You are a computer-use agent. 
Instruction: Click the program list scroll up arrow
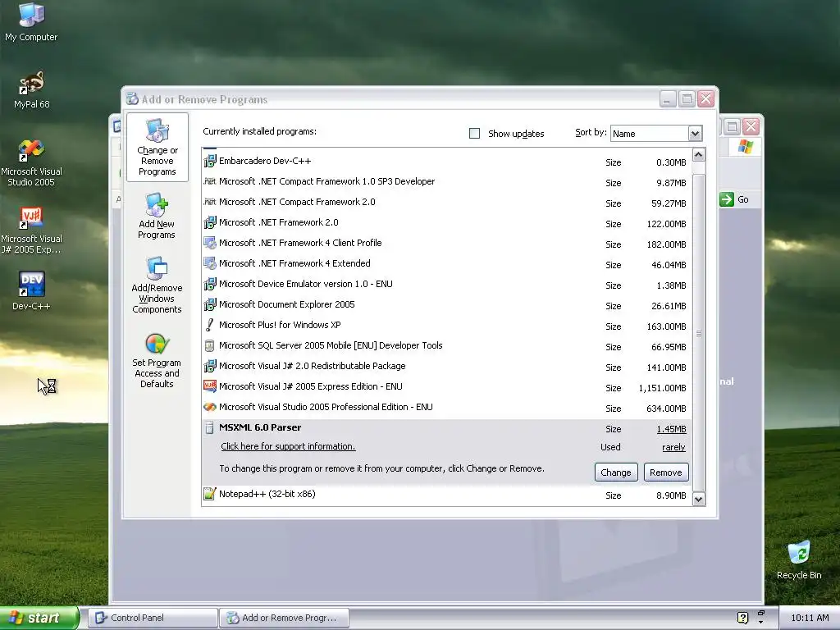pos(698,155)
